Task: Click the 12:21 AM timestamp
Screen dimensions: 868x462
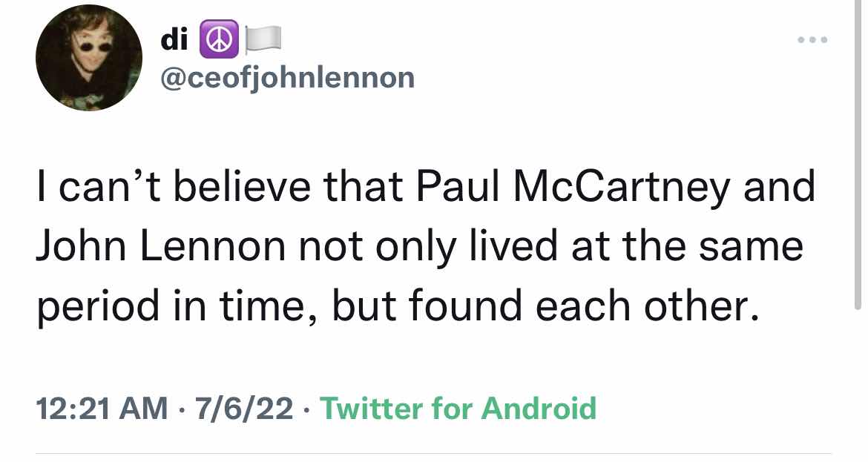Action: click(102, 409)
